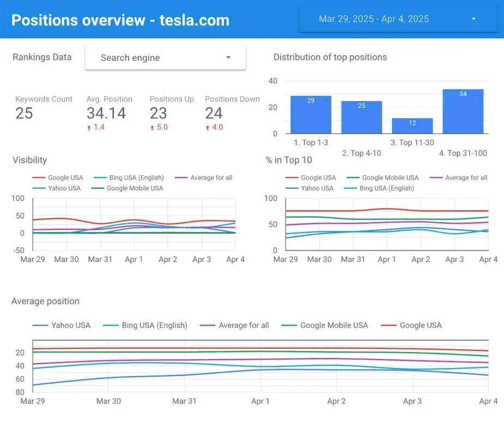Open the Search engine dropdown
504x428 pixels.
(165, 58)
